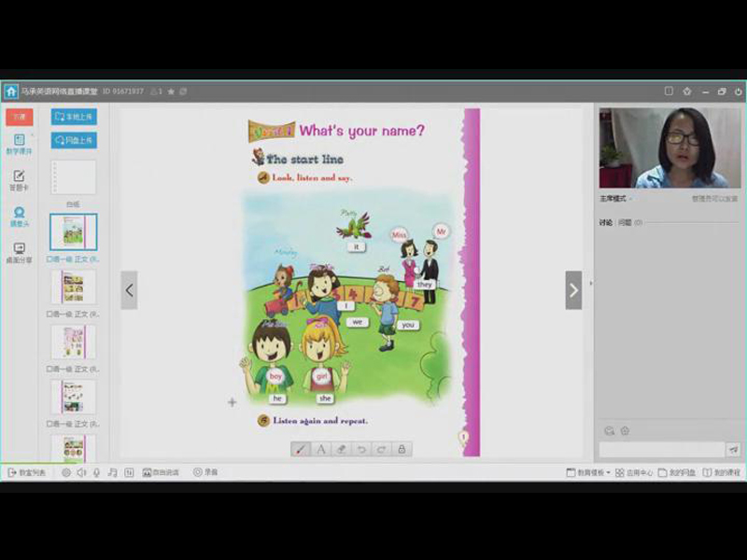Select the 白纸 blank page thumbnail
747x560 pixels.
[x=73, y=179]
